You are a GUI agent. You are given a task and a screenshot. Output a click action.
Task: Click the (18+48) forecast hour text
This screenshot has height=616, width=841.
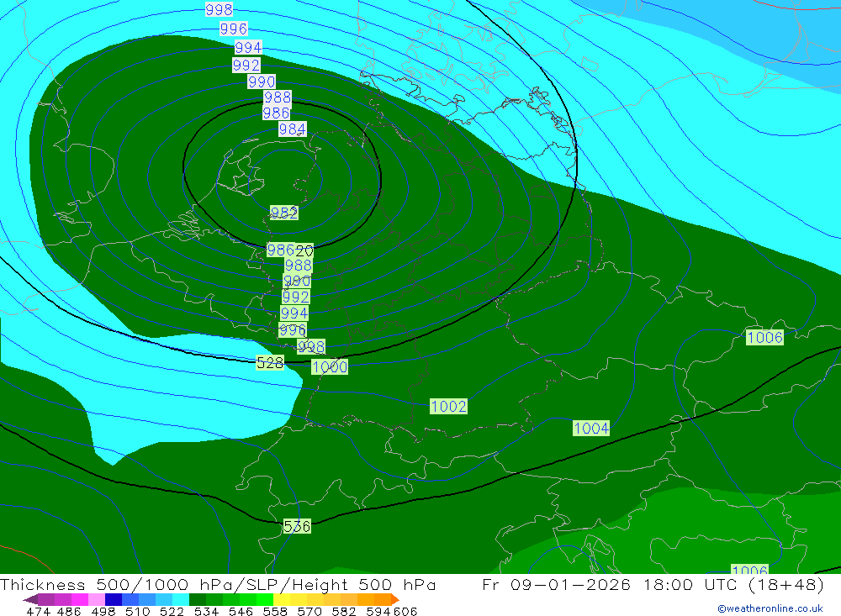click(x=784, y=584)
